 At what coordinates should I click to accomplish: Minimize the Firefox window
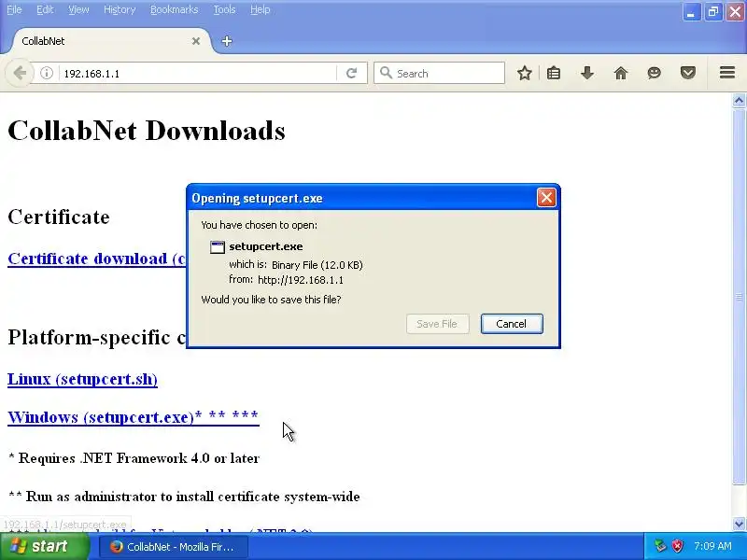point(691,12)
